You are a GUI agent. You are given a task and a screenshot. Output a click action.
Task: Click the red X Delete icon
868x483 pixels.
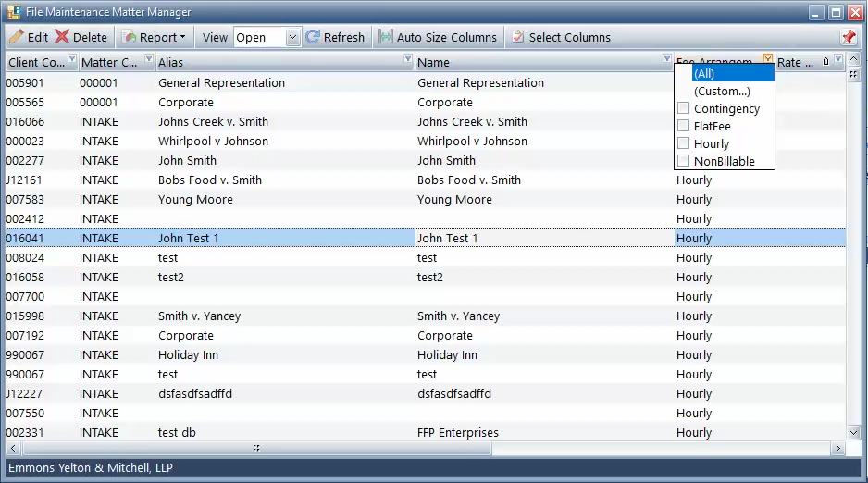62,36
